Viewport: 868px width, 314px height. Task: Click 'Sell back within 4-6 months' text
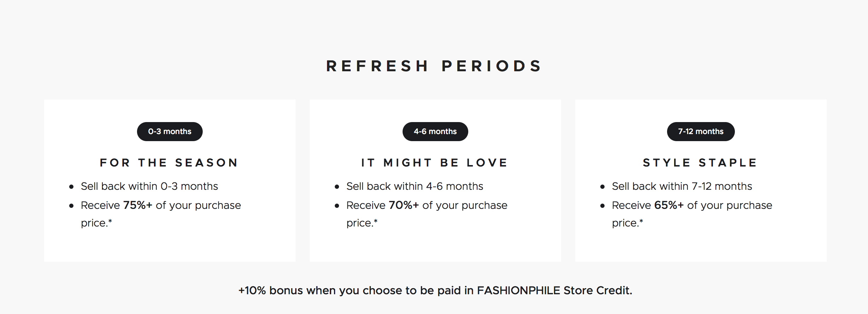(x=415, y=186)
